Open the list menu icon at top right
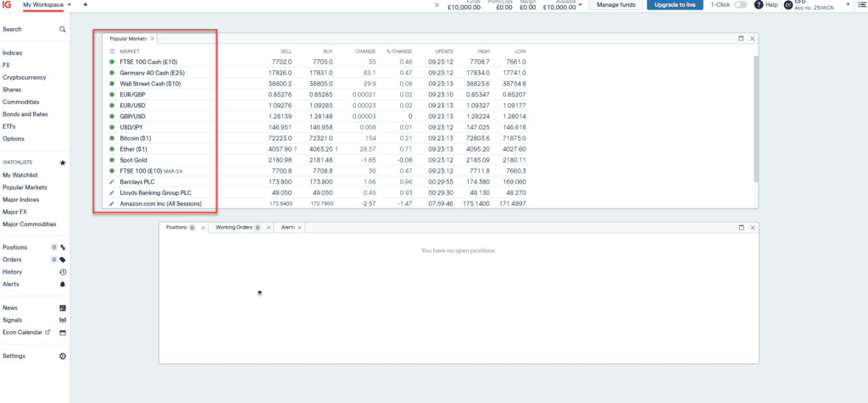Screen dimensions: 868x403 pos(862,4)
